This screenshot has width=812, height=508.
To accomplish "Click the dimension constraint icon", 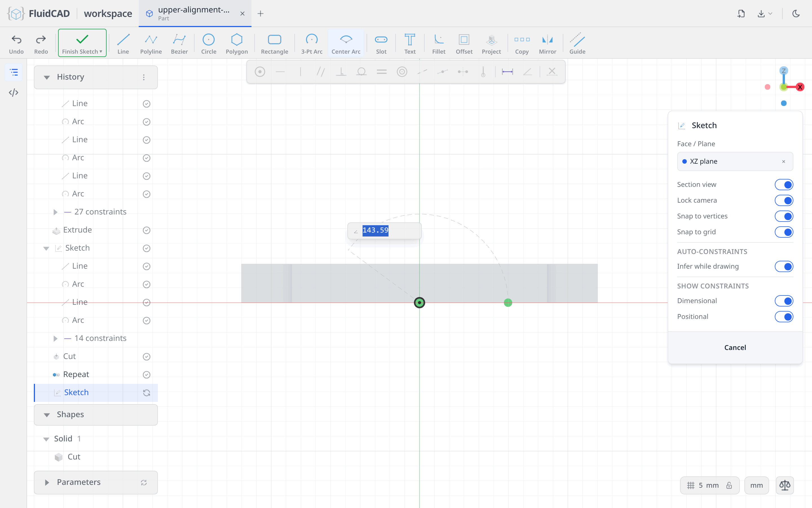I will coord(507,72).
